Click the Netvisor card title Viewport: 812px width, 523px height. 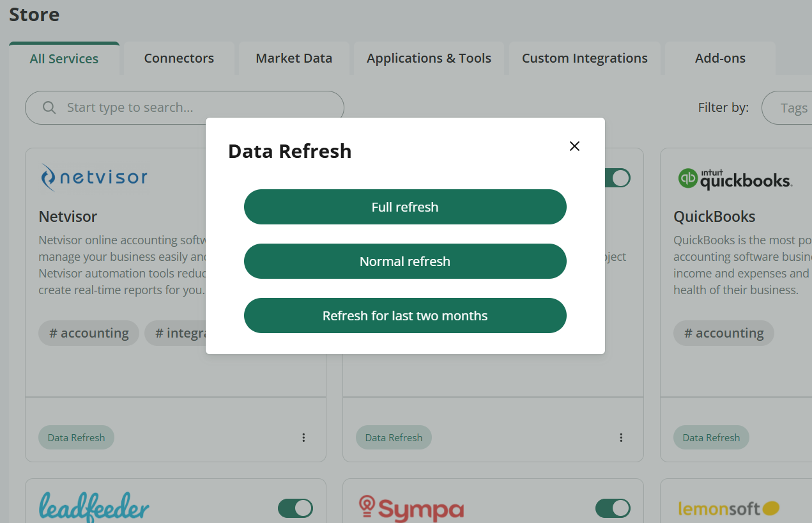pyautogui.click(x=68, y=217)
